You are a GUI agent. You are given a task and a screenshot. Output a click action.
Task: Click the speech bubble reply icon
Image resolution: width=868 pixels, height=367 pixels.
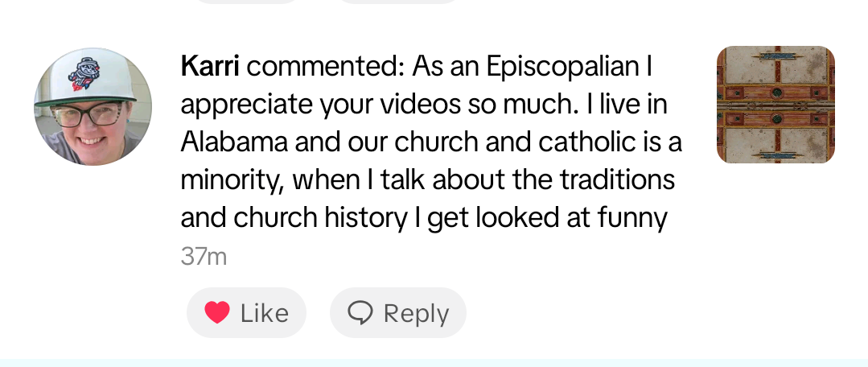(360, 312)
